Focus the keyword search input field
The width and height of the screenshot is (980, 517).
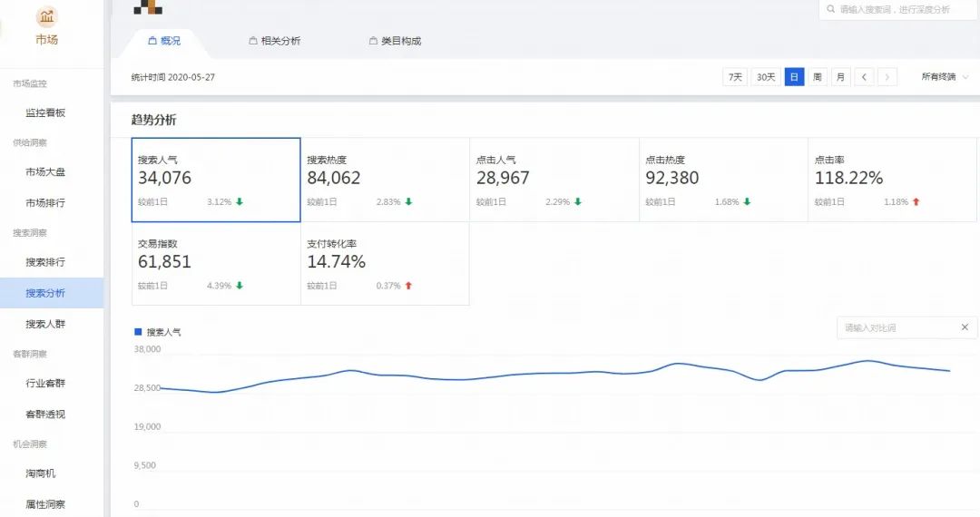898,9
